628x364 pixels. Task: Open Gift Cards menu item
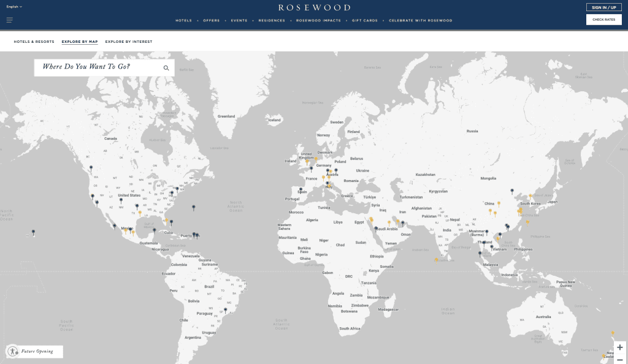pyautogui.click(x=364, y=20)
